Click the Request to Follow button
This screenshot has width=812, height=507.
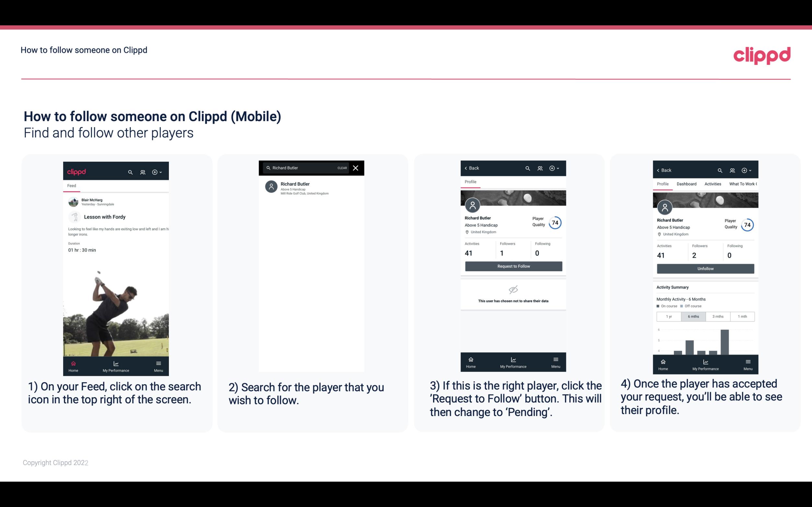click(513, 266)
